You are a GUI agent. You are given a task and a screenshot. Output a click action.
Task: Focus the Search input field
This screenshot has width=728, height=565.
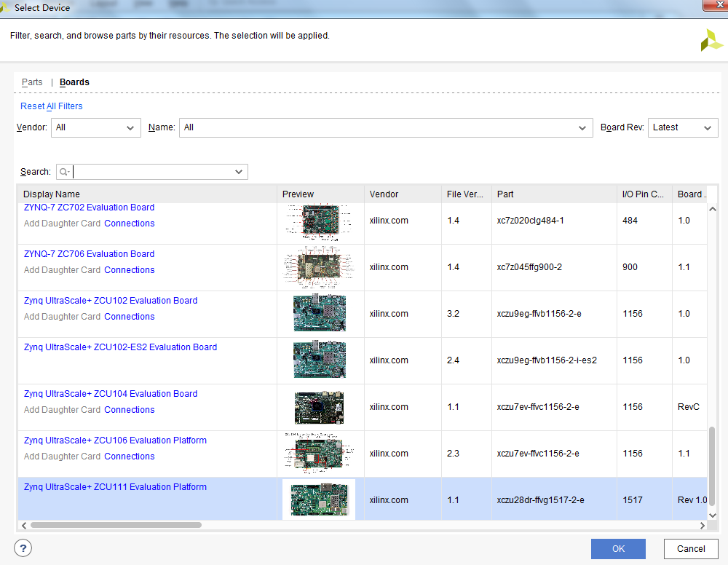tap(153, 172)
